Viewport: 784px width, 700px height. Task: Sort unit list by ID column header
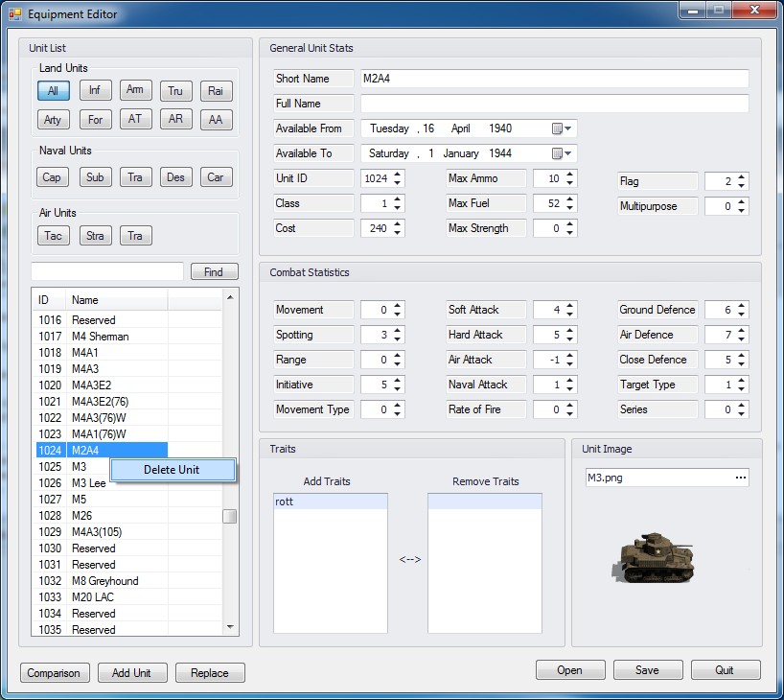49,300
